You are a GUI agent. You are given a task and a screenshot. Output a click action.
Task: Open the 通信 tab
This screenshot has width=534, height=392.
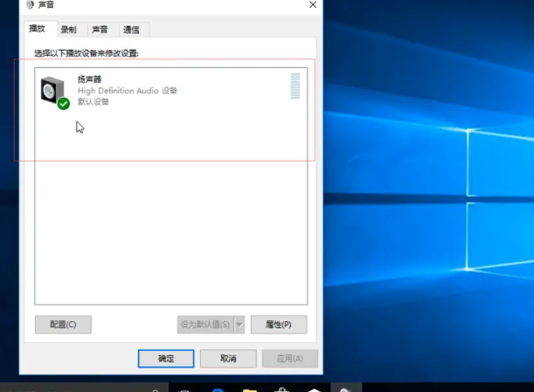click(x=132, y=30)
